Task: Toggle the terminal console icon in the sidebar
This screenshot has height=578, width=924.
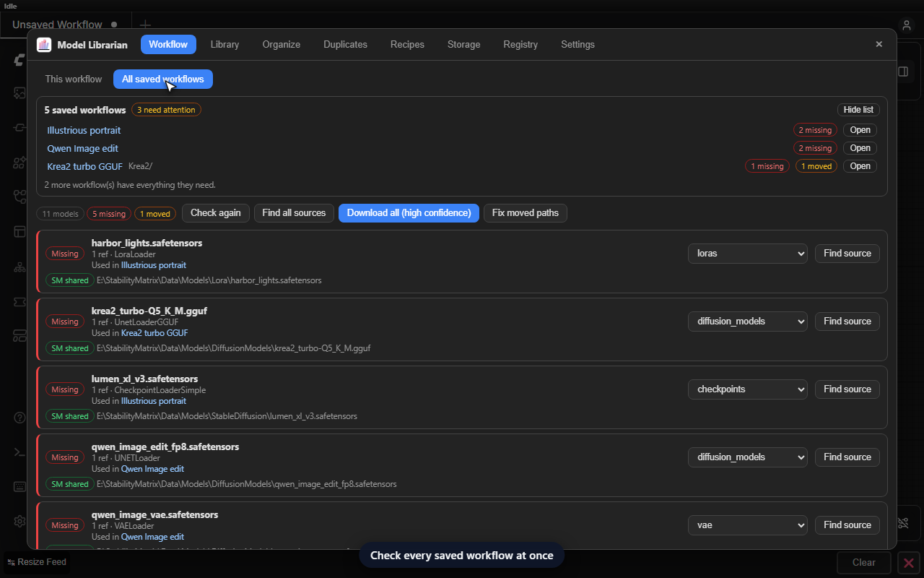Action: (19, 452)
